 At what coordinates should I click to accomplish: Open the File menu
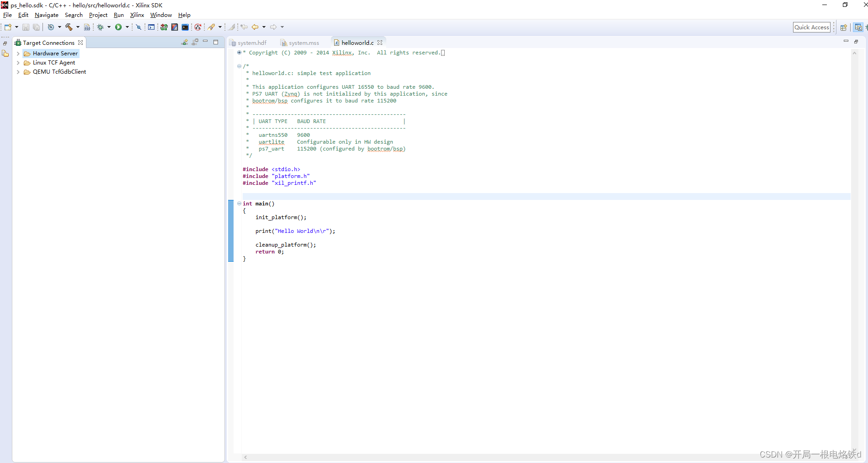coord(7,15)
